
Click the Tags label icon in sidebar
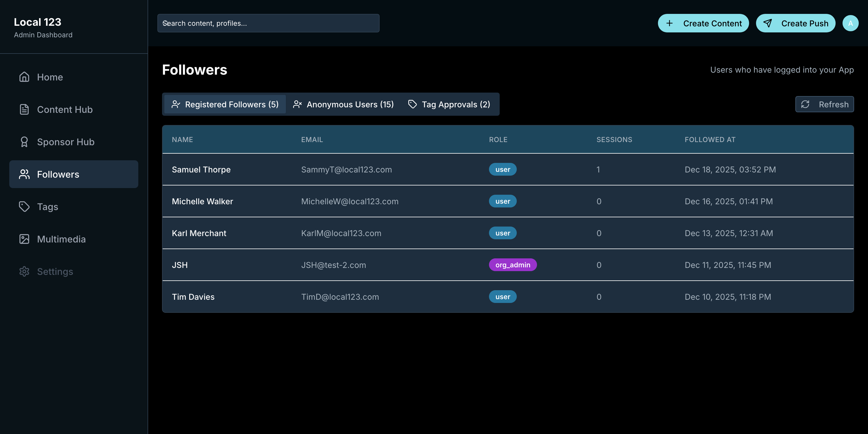click(x=24, y=207)
